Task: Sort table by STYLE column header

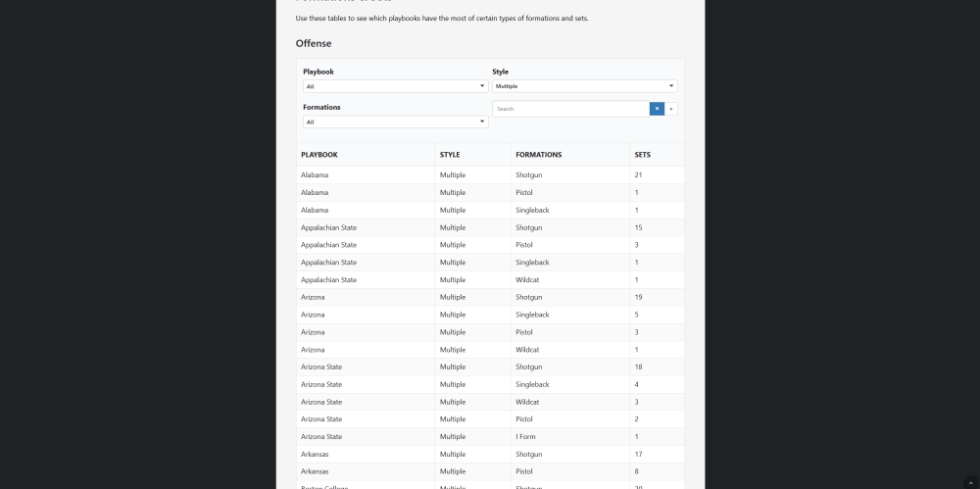Action: [450, 155]
